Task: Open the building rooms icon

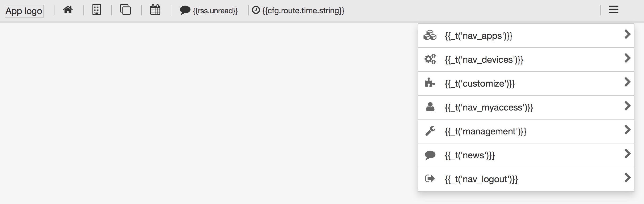Action: tap(96, 10)
